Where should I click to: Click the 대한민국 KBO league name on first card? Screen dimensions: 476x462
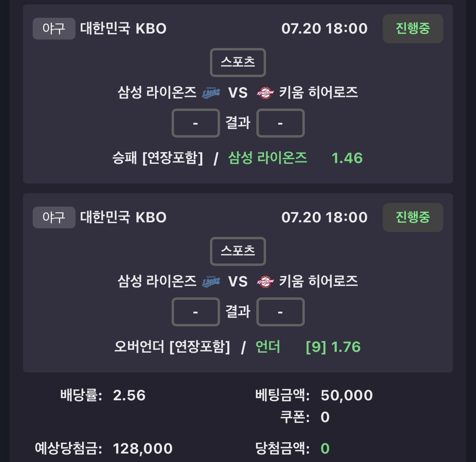pyautogui.click(x=123, y=29)
